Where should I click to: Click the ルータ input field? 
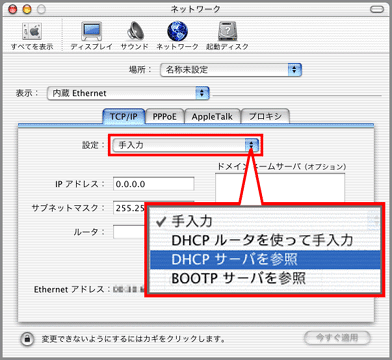[130, 232]
